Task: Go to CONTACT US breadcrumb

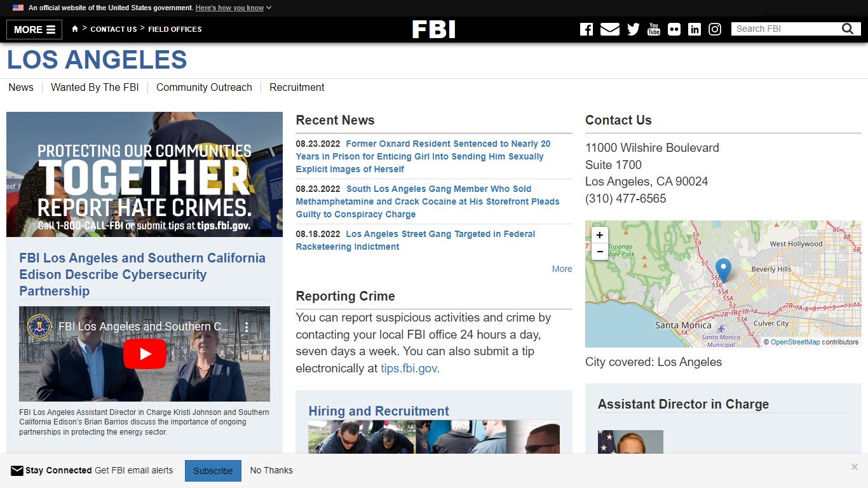Action: point(114,29)
